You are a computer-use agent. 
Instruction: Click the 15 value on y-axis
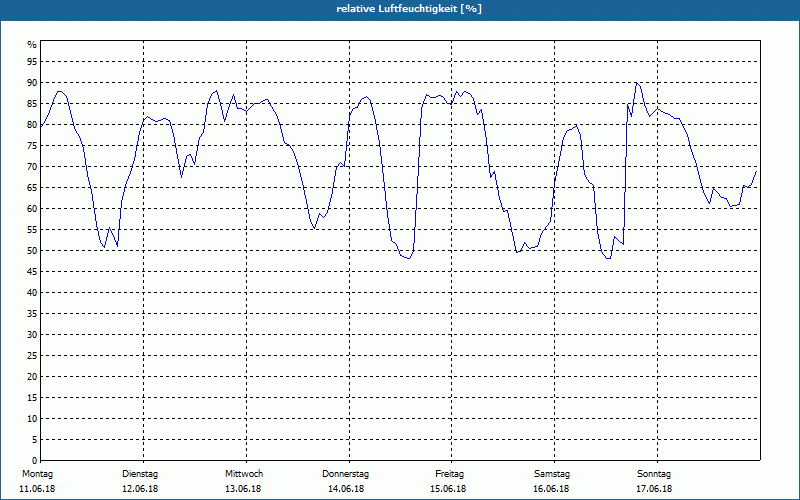click(32, 397)
